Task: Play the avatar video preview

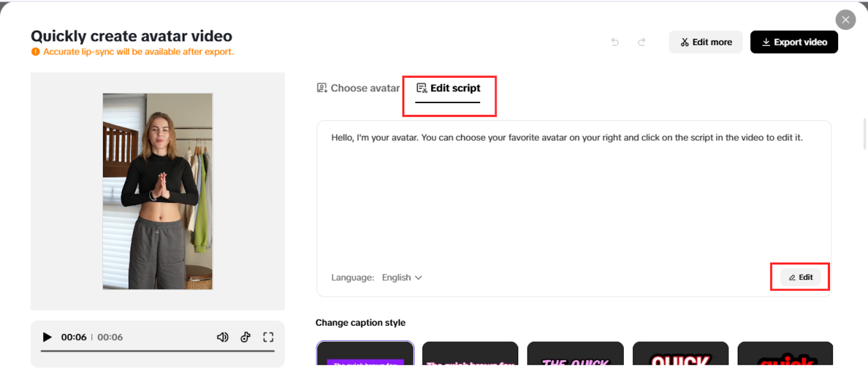Action: click(x=47, y=337)
